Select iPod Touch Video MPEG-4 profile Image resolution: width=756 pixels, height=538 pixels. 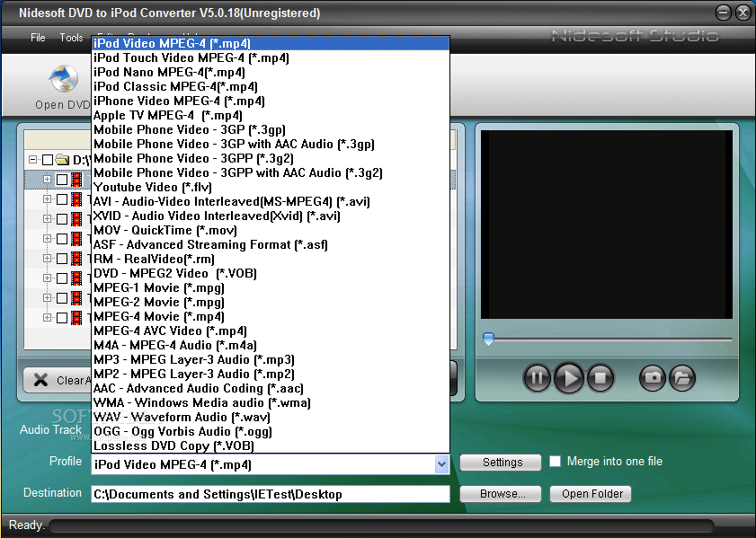pyautogui.click(x=271, y=57)
